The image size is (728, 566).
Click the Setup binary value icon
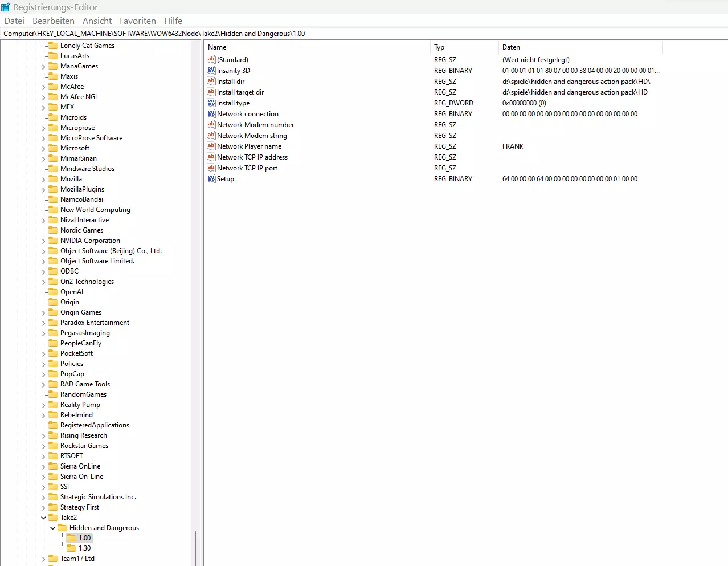click(211, 178)
